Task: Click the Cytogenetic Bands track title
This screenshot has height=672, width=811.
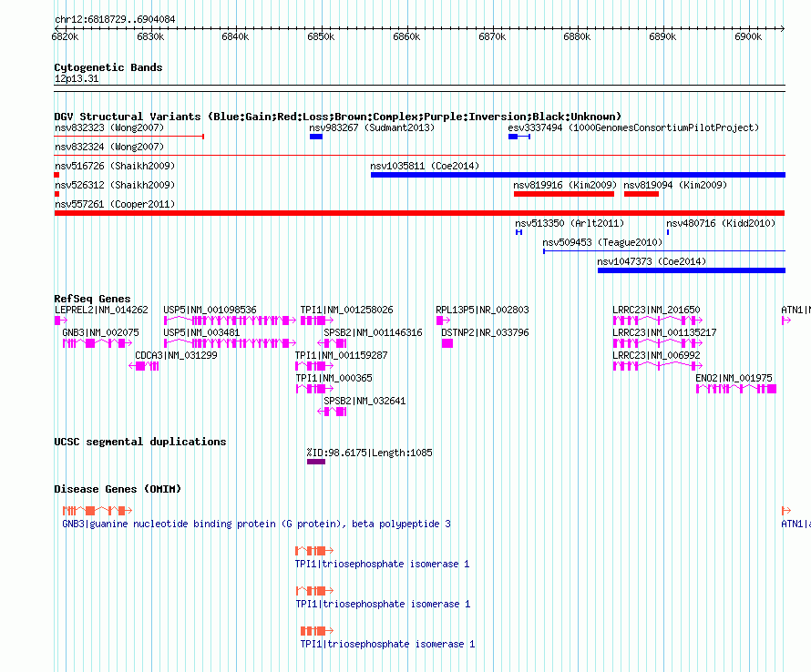Action: (x=108, y=67)
